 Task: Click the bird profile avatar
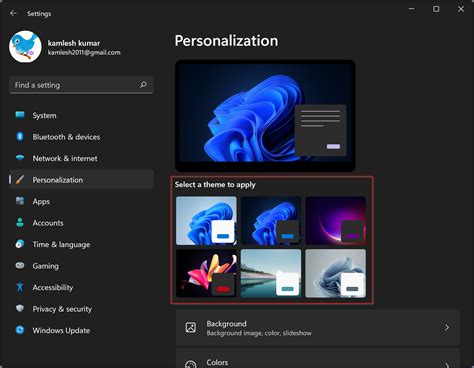25,47
